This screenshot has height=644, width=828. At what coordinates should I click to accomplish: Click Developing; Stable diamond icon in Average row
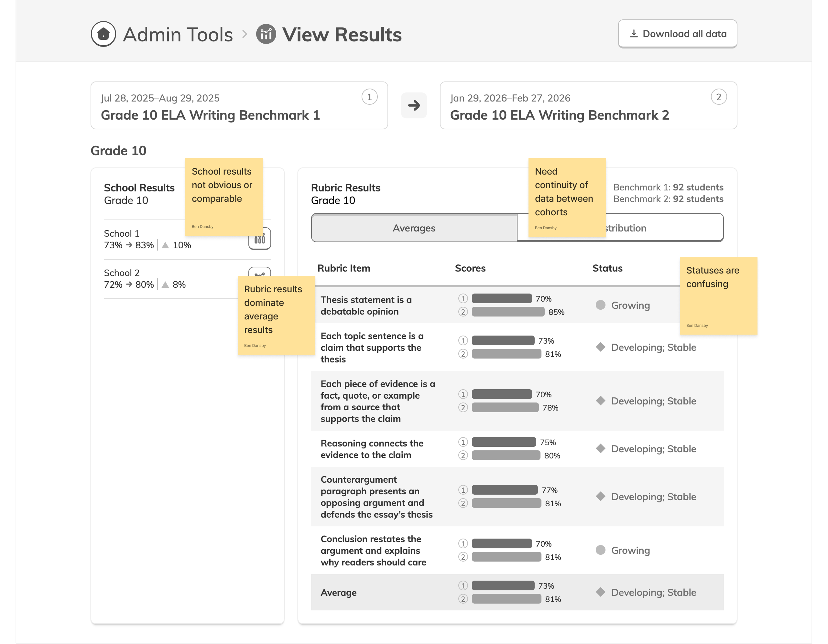pos(601,592)
